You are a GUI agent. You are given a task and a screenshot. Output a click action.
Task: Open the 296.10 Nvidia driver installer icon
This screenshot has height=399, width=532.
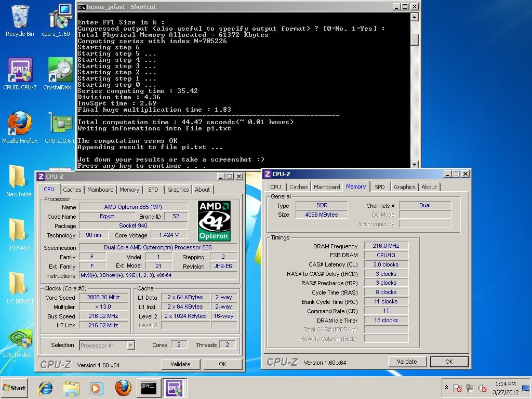[x=18, y=343]
